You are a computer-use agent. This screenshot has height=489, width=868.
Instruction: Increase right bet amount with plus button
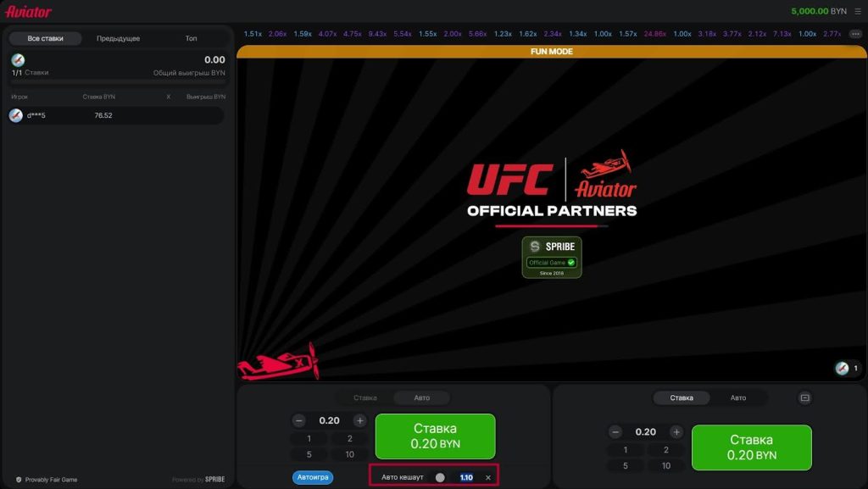pos(676,431)
